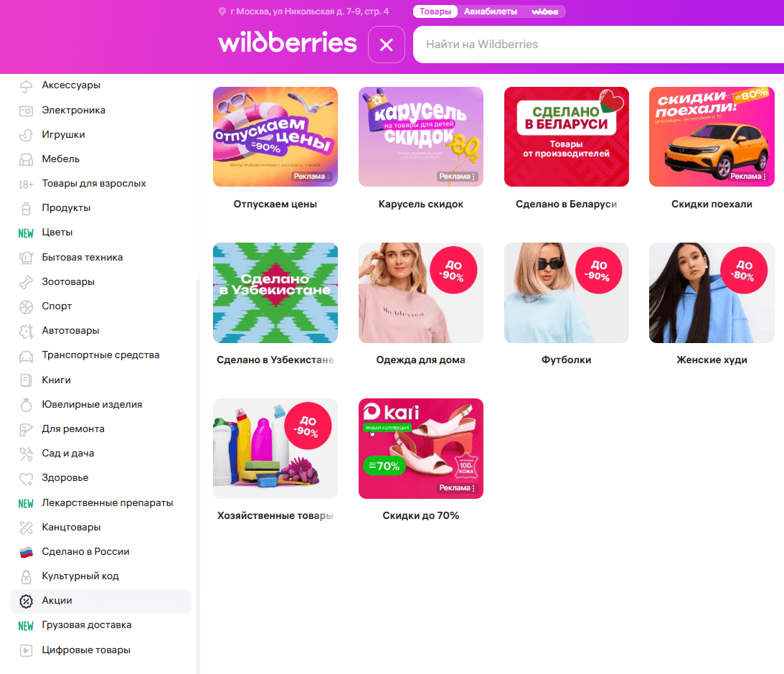Open the Сделано в Беларуси promo banner

click(x=567, y=136)
